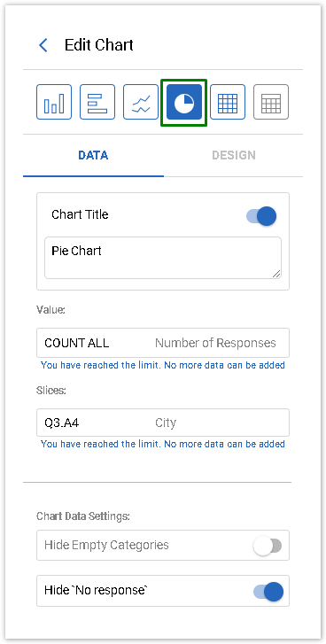The height and width of the screenshot is (644, 326).
Task: Pick the blue table grid chart icon
Action: click(228, 102)
